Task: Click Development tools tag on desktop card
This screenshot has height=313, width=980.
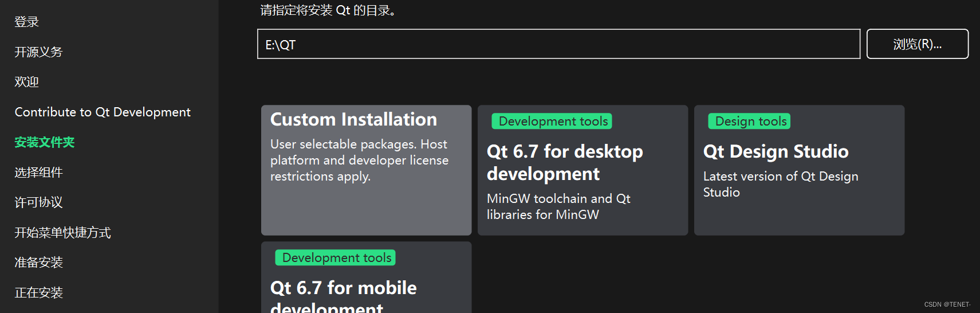Action: (552, 121)
